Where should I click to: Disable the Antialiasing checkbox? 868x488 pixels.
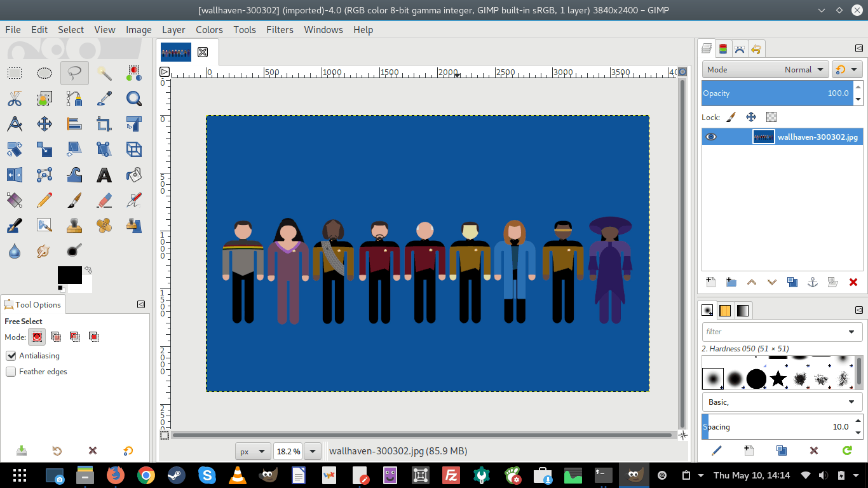[11, 356]
